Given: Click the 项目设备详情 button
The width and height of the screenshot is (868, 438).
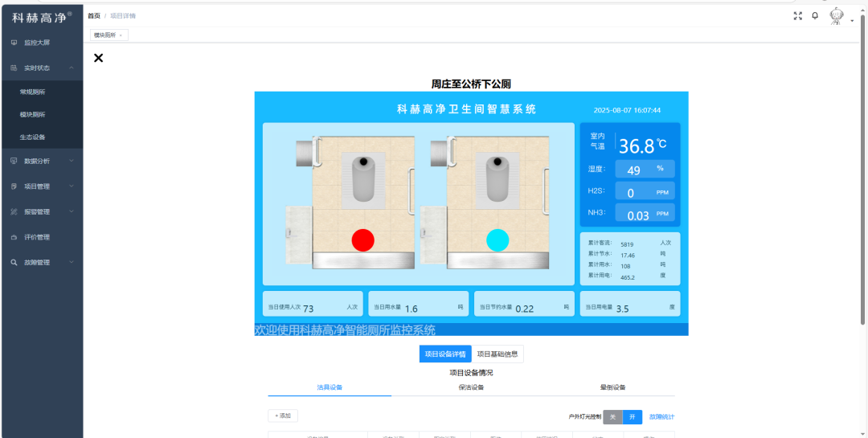Looking at the screenshot, I should [445, 354].
